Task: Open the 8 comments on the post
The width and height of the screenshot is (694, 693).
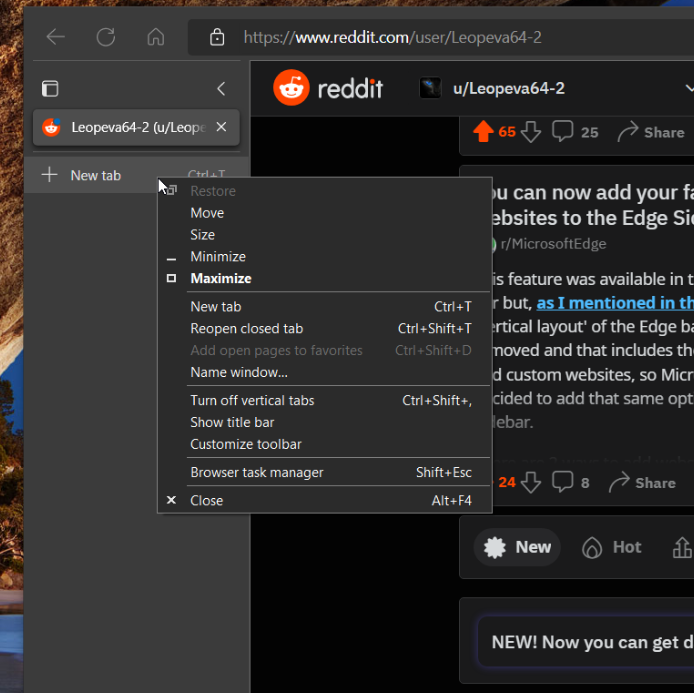Action: point(571,482)
